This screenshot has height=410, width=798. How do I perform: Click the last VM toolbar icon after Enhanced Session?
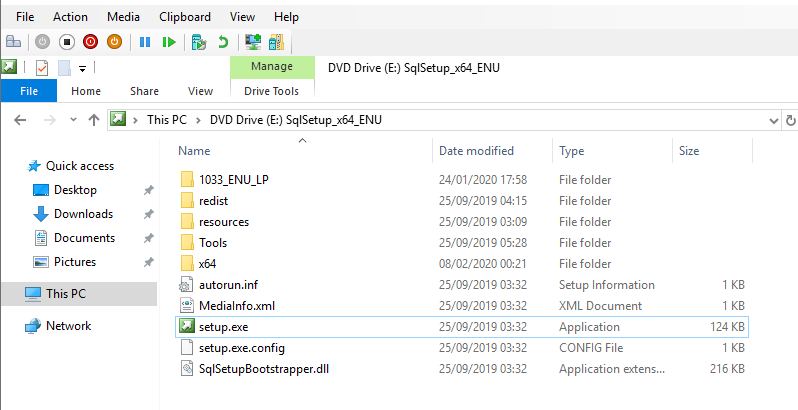pos(276,42)
